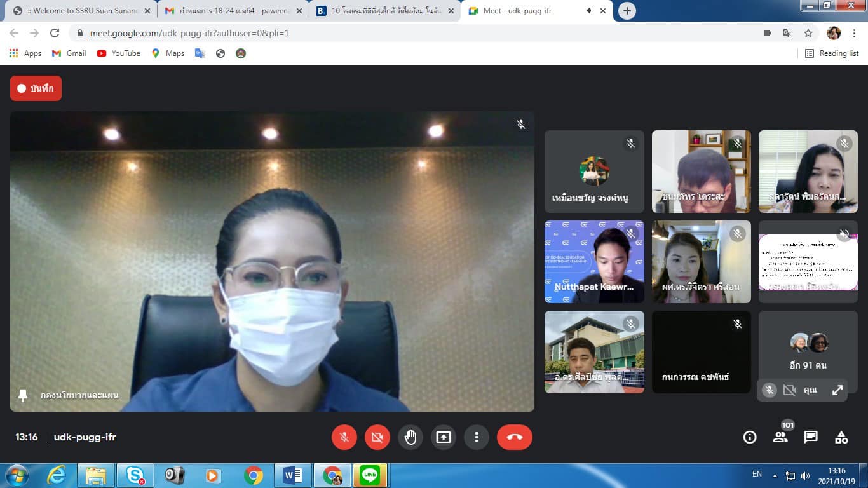Show participants list with 101 badge
868x488 pixels.
click(x=780, y=437)
